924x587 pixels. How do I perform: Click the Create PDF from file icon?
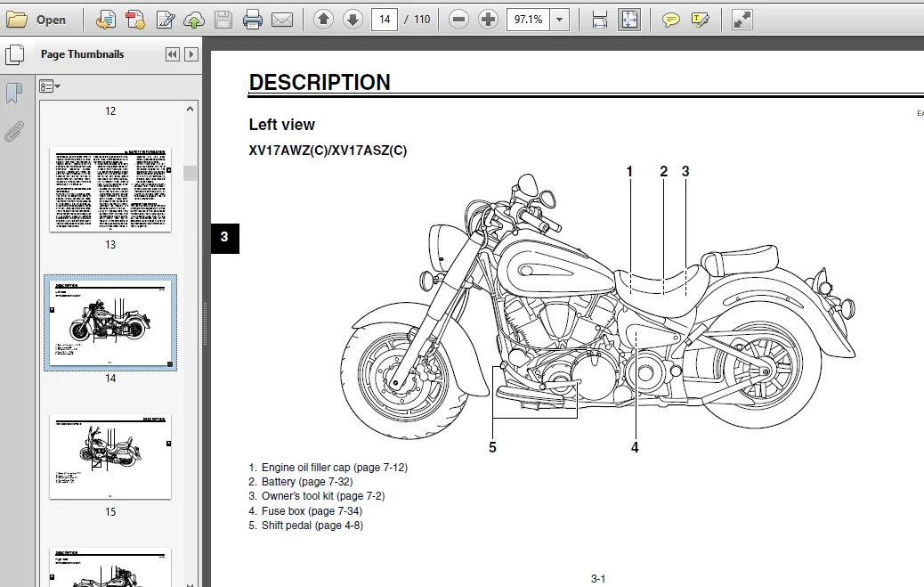pos(105,20)
